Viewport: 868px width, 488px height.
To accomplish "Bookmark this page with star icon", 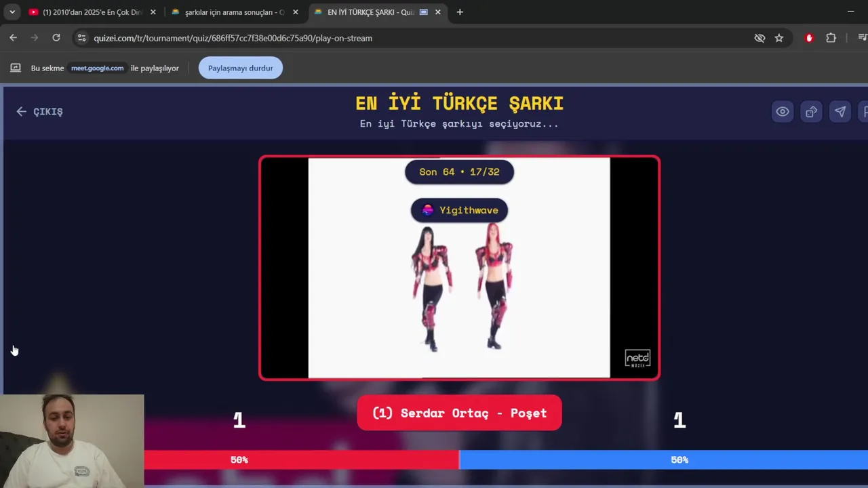I will [x=779, y=38].
